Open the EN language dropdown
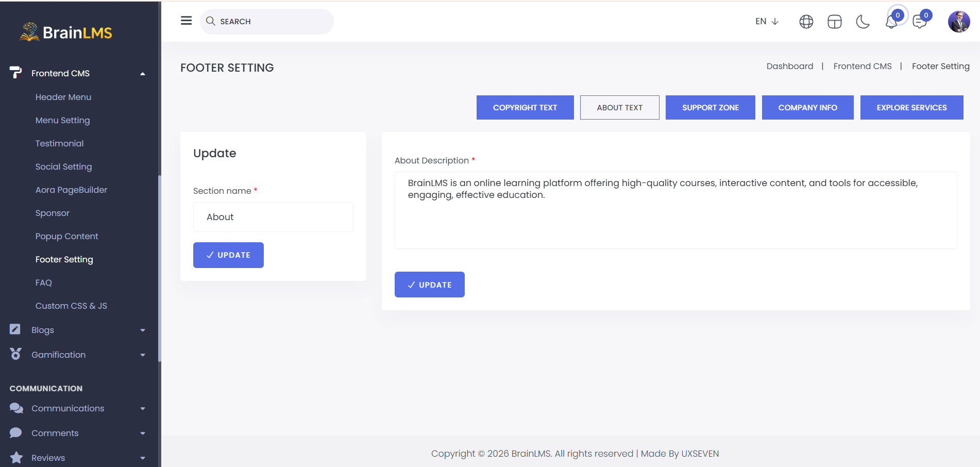This screenshot has height=467, width=980. (767, 21)
